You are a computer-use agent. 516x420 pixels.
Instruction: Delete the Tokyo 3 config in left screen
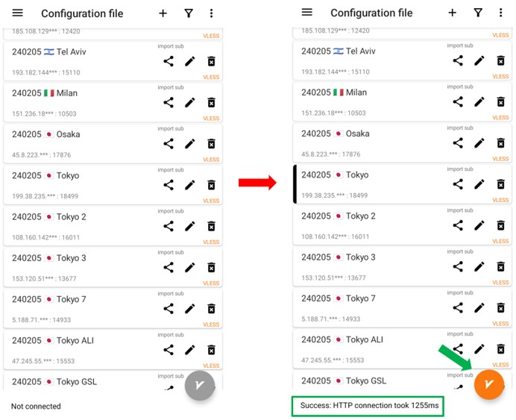(x=211, y=267)
